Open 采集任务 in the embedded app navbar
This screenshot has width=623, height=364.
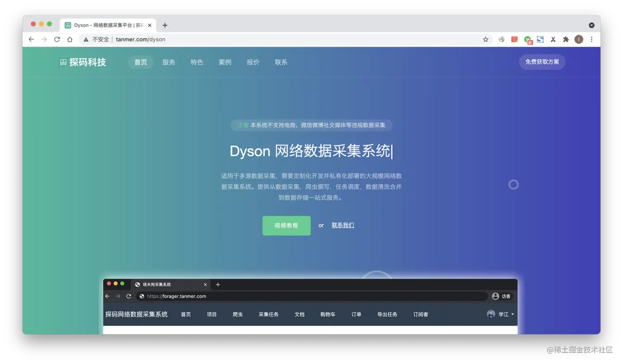click(269, 314)
